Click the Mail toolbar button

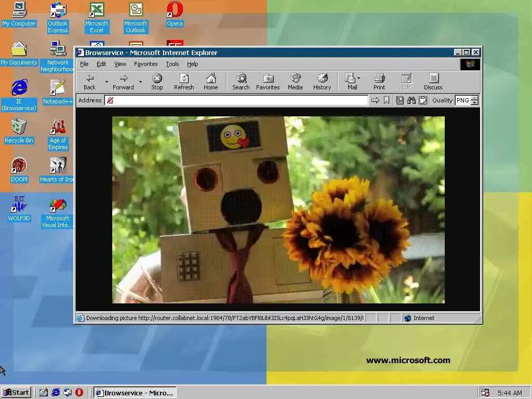pos(351,82)
